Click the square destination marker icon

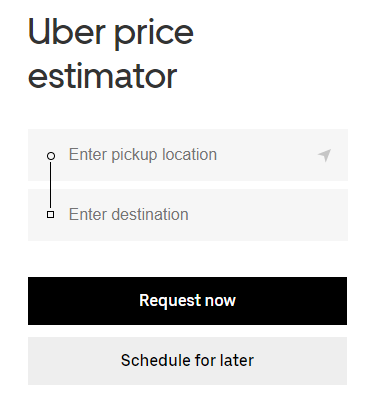50,214
